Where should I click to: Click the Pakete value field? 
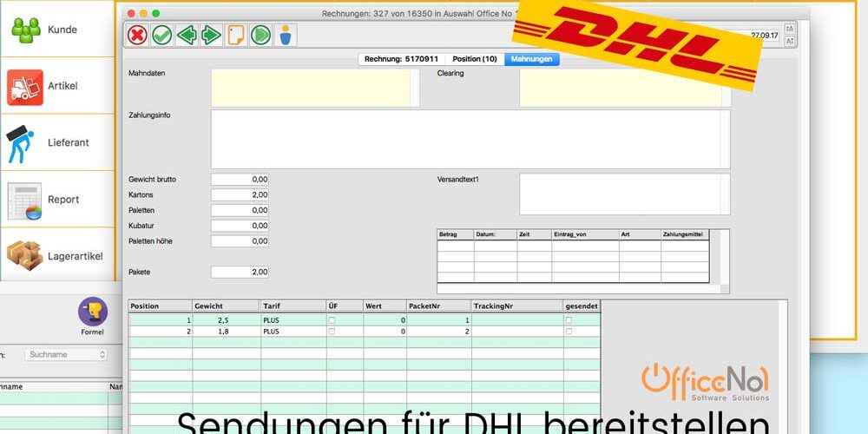tap(240, 273)
